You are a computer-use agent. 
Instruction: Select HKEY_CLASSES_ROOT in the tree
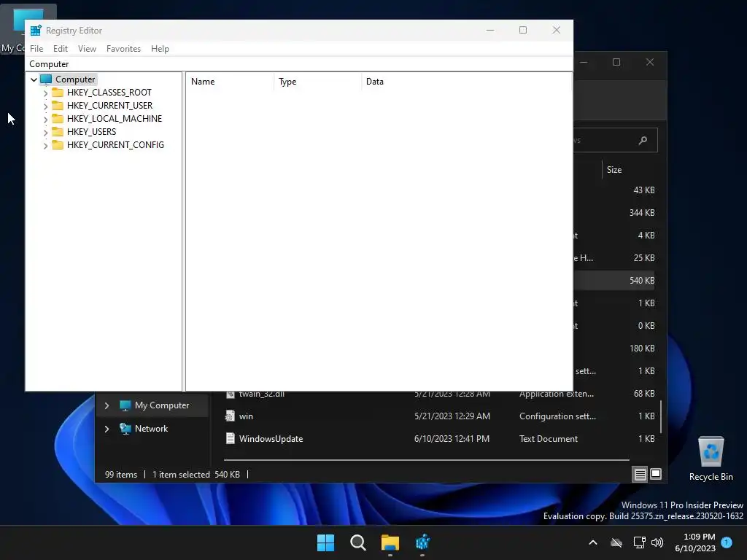[109, 93]
